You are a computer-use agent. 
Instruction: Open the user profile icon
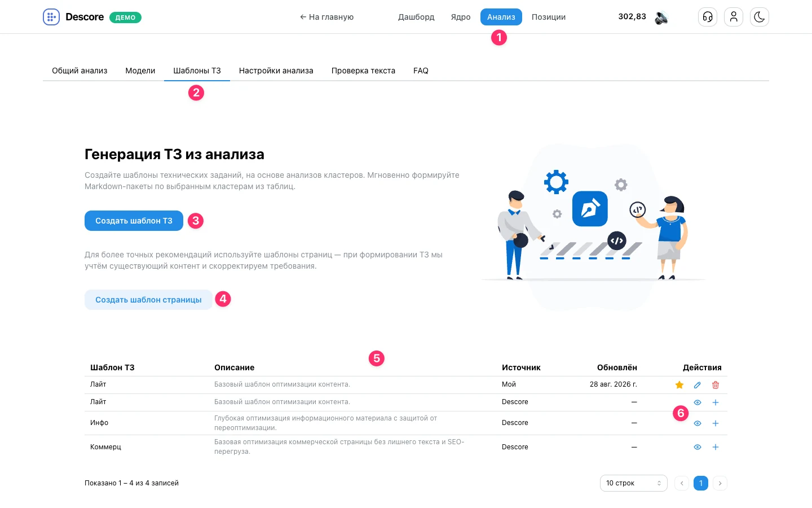(x=734, y=17)
